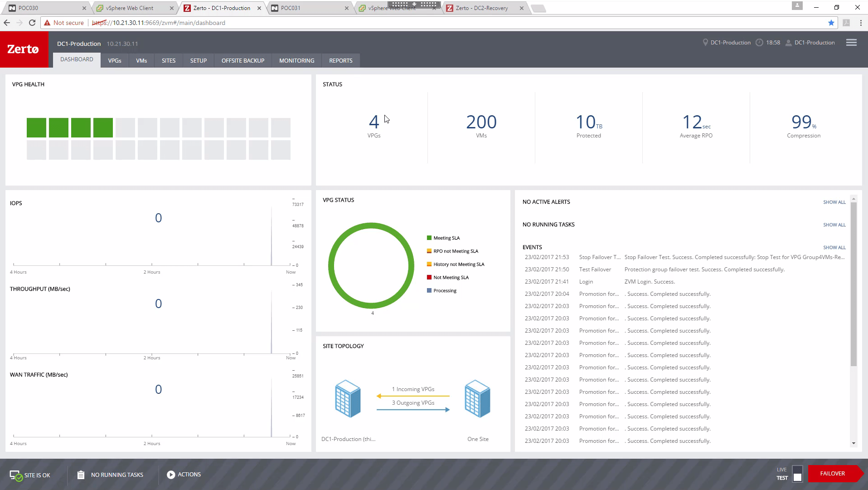Click the DC1-Production building icon in topology
Image resolution: width=868 pixels, height=490 pixels.
click(348, 399)
